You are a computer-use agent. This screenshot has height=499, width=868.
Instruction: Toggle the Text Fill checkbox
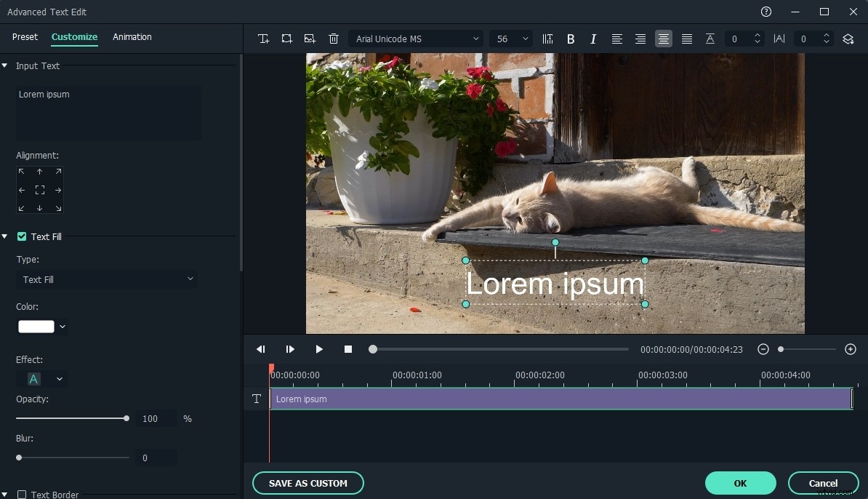[23, 236]
